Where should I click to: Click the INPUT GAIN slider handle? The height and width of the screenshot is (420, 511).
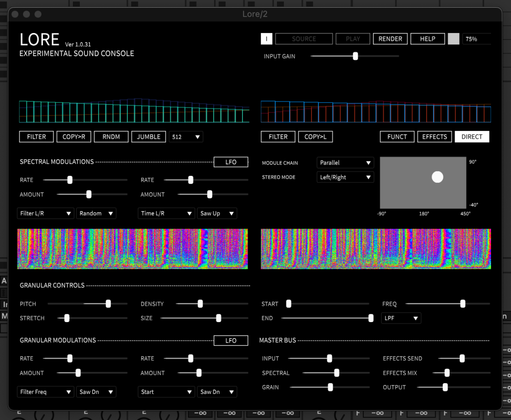click(355, 56)
